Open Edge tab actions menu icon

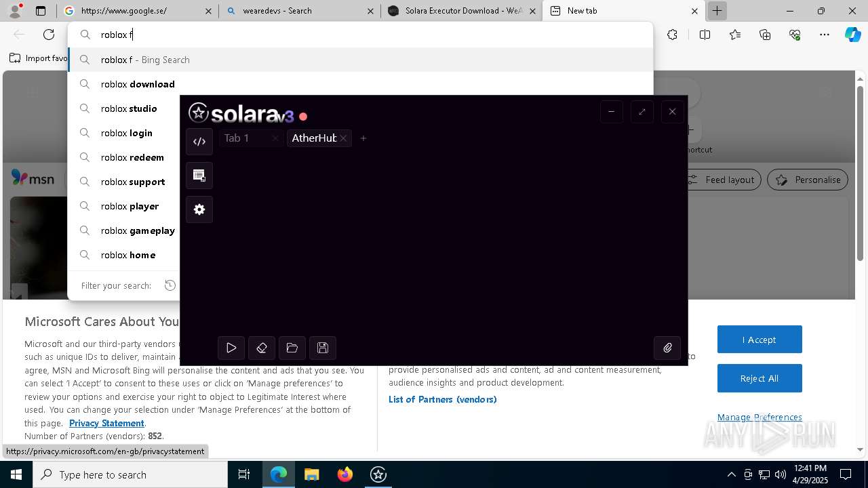pyautogui.click(x=41, y=11)
